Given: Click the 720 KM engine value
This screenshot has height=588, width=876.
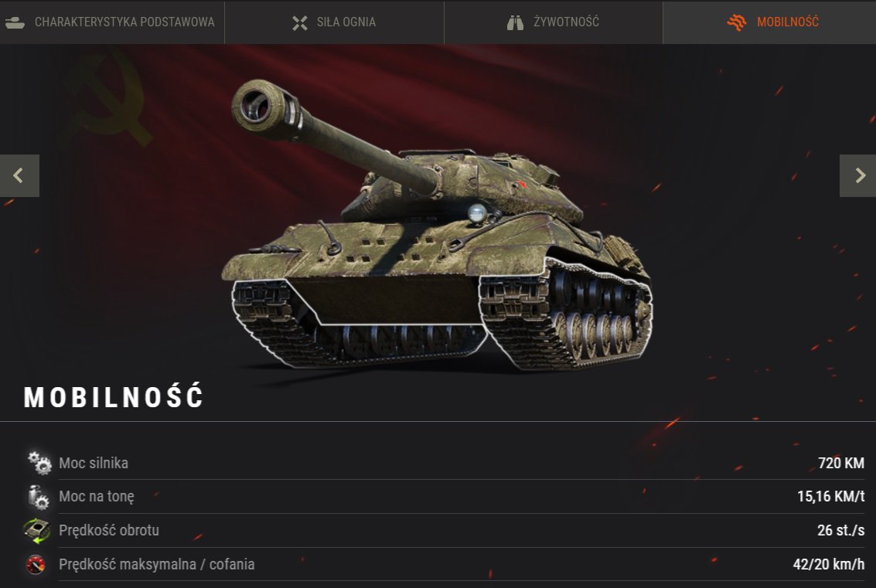Looking at the screenshot, I should point(840,463).
